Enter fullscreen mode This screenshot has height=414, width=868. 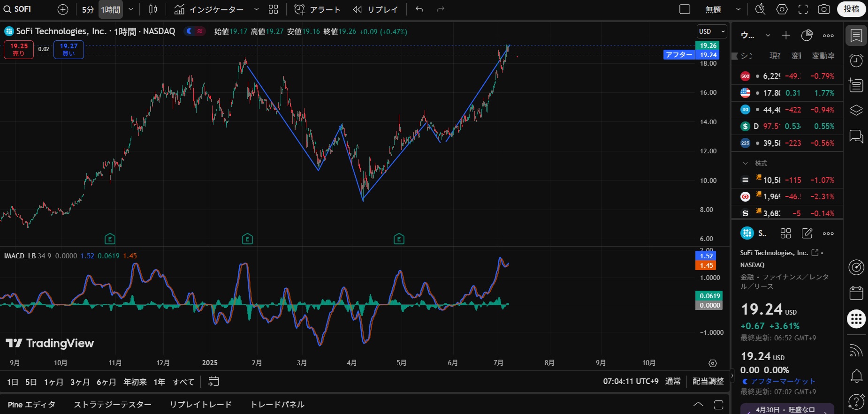(803, 9)
